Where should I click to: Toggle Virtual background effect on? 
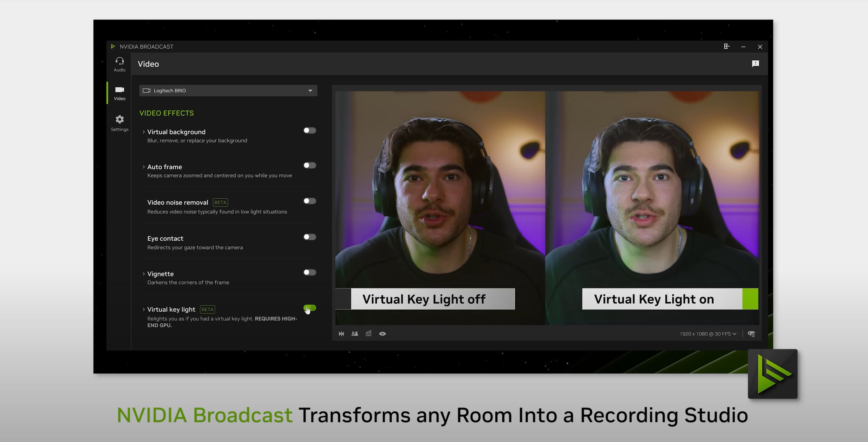pos(310,130)
